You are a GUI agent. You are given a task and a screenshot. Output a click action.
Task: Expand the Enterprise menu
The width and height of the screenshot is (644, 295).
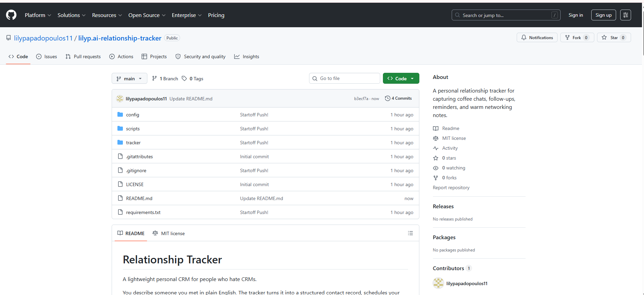pos(187,15)
